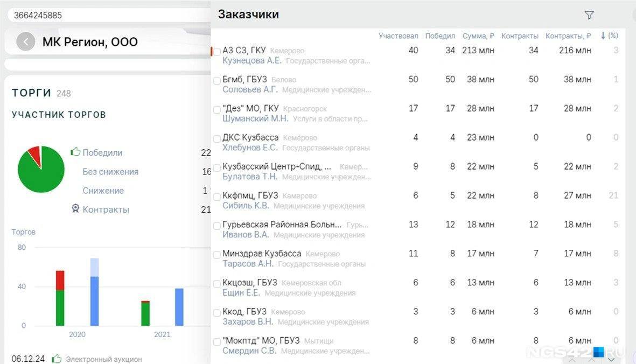Click the green and red pie chart
The image size is (636, 364).
pos(41,169)
